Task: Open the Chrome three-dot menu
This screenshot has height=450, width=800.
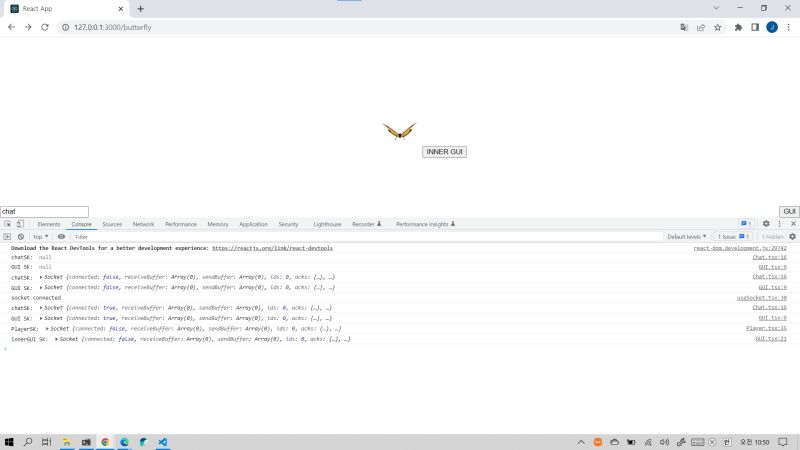Action: click(788, 28)
